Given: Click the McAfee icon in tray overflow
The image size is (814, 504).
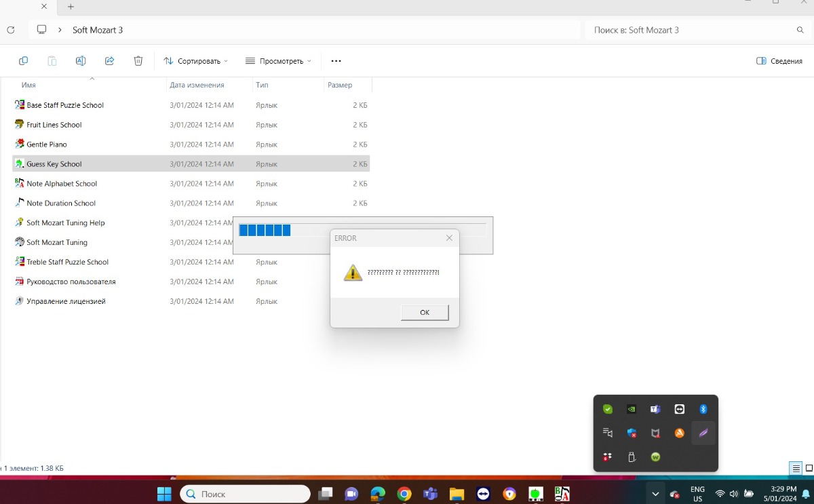Looking at the screenshot, I should [655, 433].
